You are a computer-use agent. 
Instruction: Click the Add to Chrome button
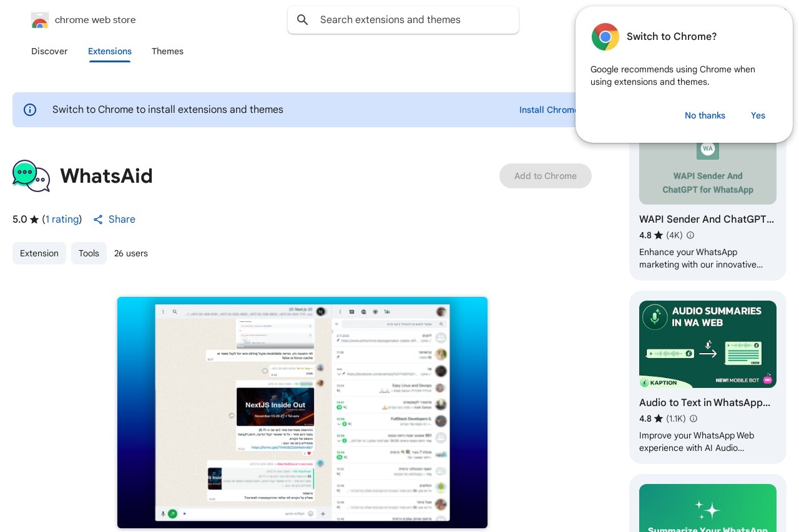click(546, 176)
